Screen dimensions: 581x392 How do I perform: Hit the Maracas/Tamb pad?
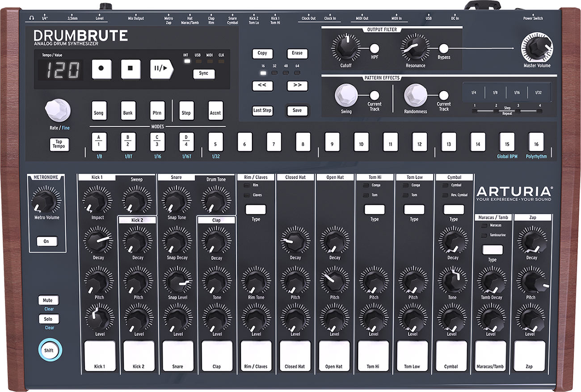(x=491, y=356)
